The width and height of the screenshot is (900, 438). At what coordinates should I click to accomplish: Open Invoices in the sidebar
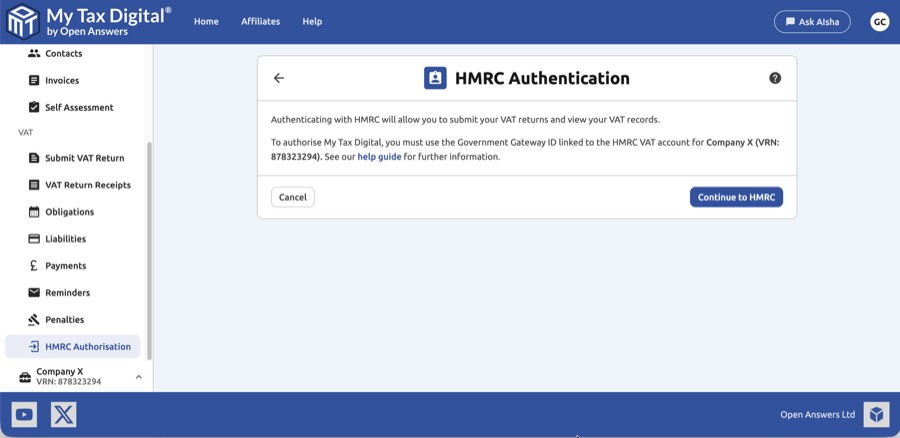pyautogui.click(x=62, y=80)
